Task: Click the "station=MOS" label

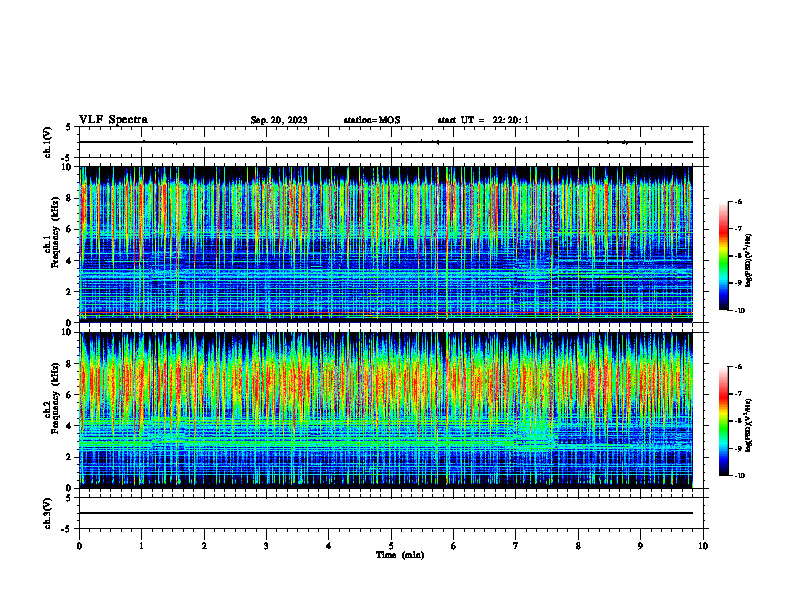Action: 372,120
